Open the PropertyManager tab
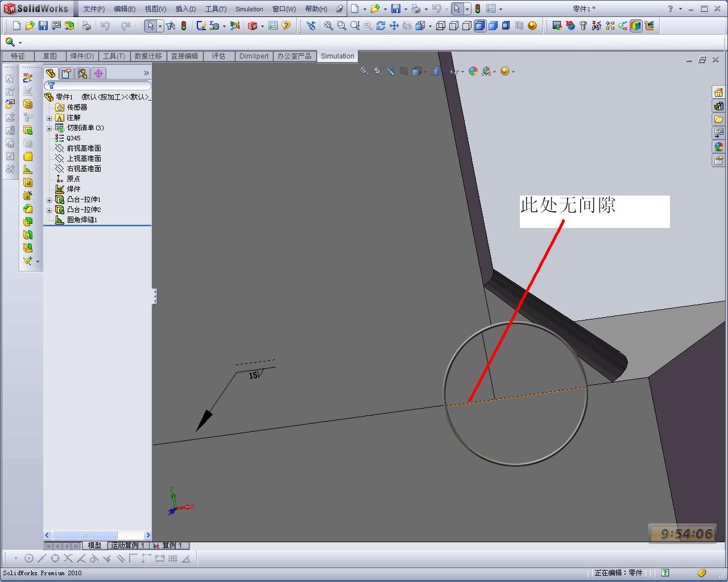The width and height of the screenshot is (728, 582). point(67,73)
